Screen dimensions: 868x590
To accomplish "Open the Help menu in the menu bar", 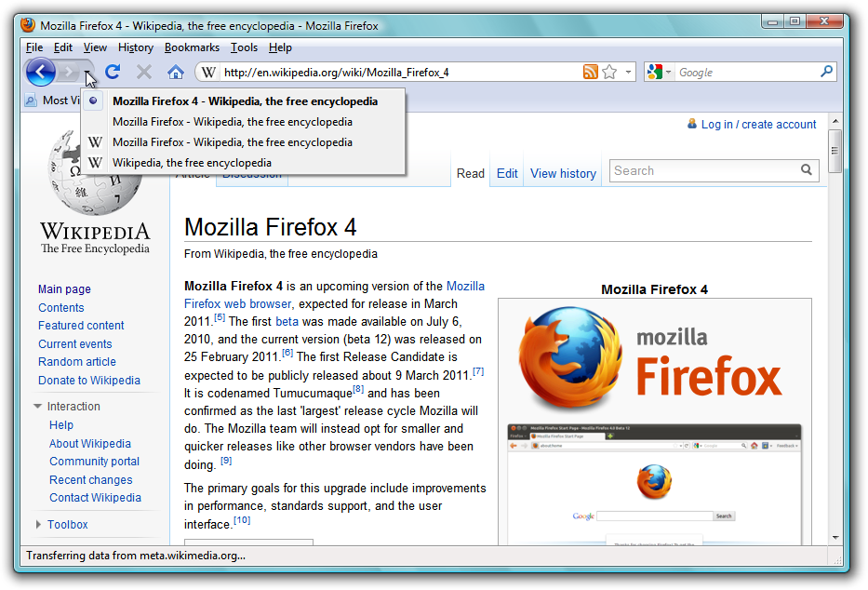I will (x=280, y=47).
